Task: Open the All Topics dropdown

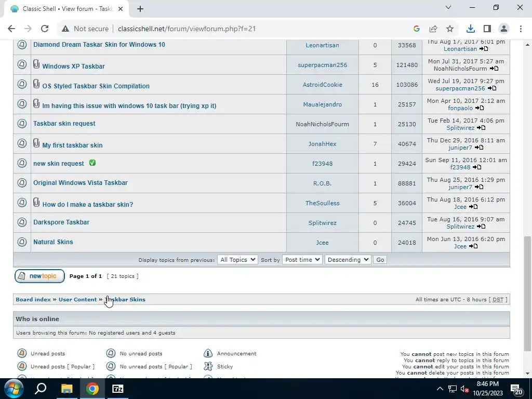Action: pyautogui.click(x=237, y=260)
